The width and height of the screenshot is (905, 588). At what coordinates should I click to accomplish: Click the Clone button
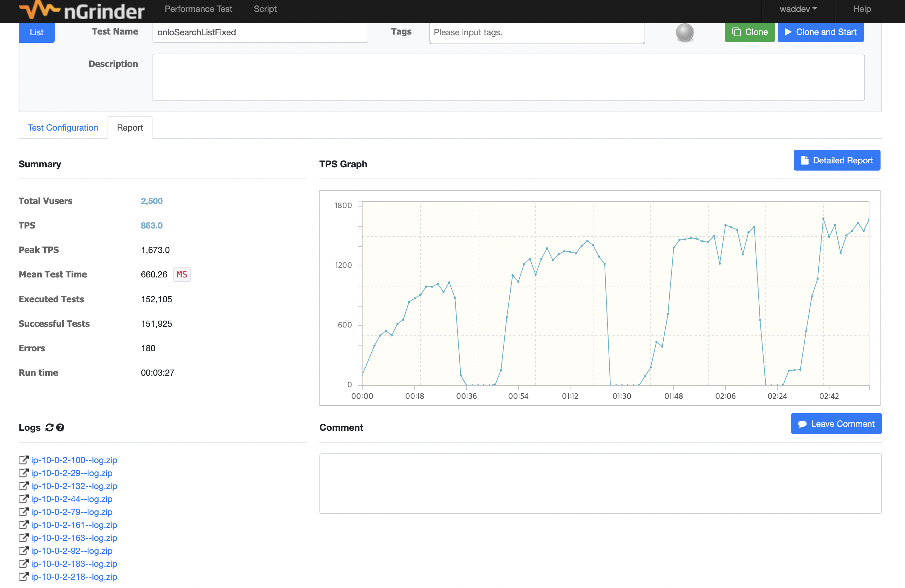click(x=750, y=32)
